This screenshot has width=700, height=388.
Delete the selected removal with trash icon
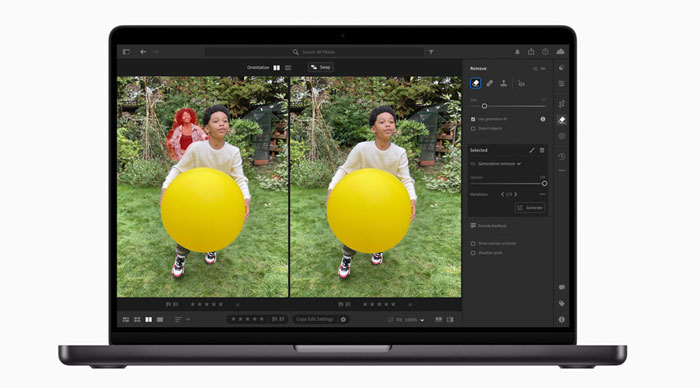click(x=542, y=150)
